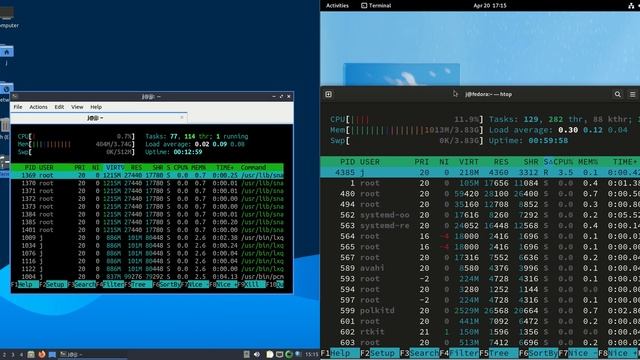Click F3 Search in left htop

[x=82, y=284]
